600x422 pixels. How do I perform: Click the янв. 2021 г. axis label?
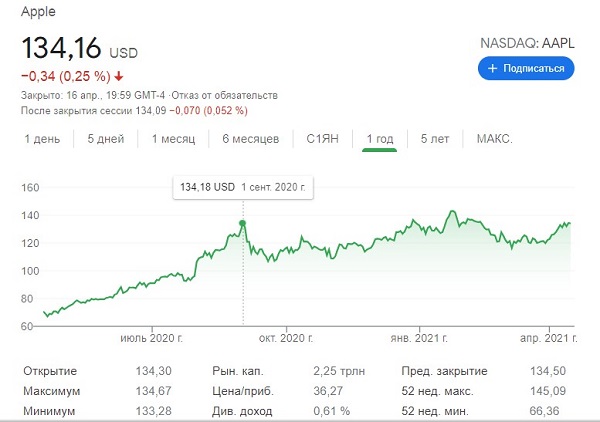click(x=419, y=338)
